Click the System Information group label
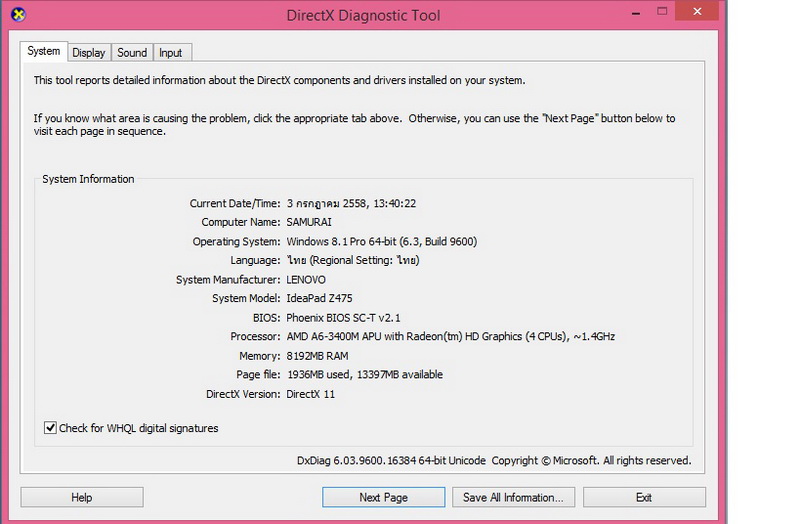This screenshot has height=524, width=800. click(88, 179)
